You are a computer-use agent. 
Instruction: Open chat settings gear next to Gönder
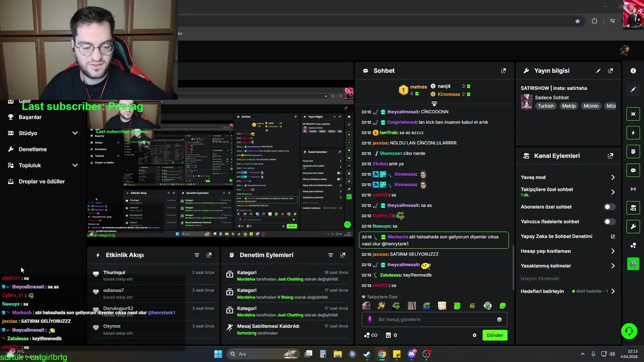point(474,335)
